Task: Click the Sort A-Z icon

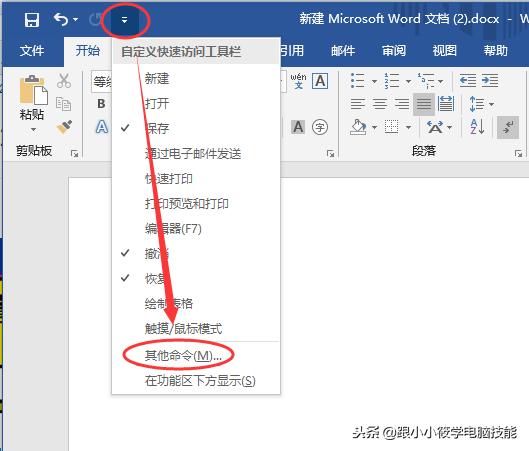Action: click(477, 127)
